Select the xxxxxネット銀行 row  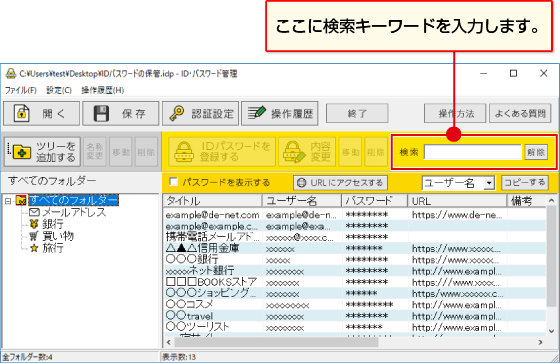(355, 271)
